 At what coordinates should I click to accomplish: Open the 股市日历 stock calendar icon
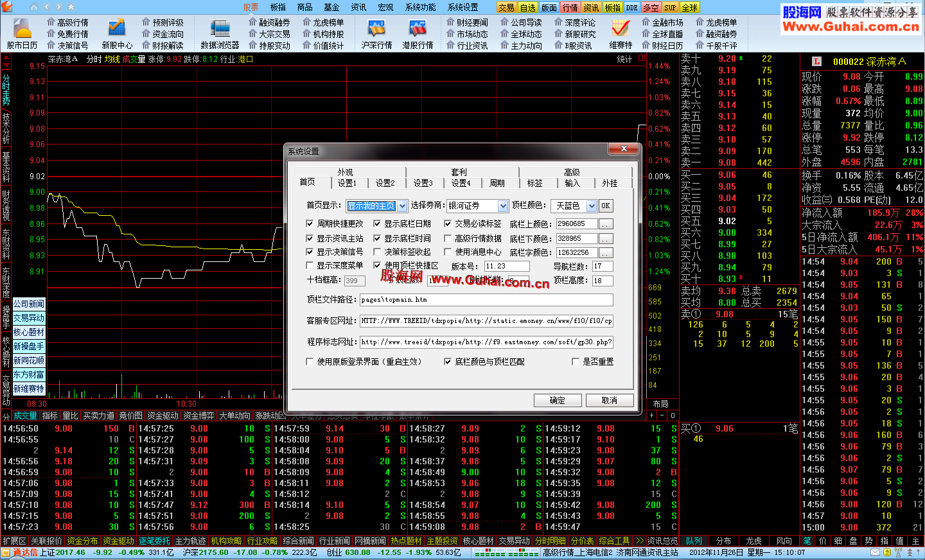tap(22, 34)
